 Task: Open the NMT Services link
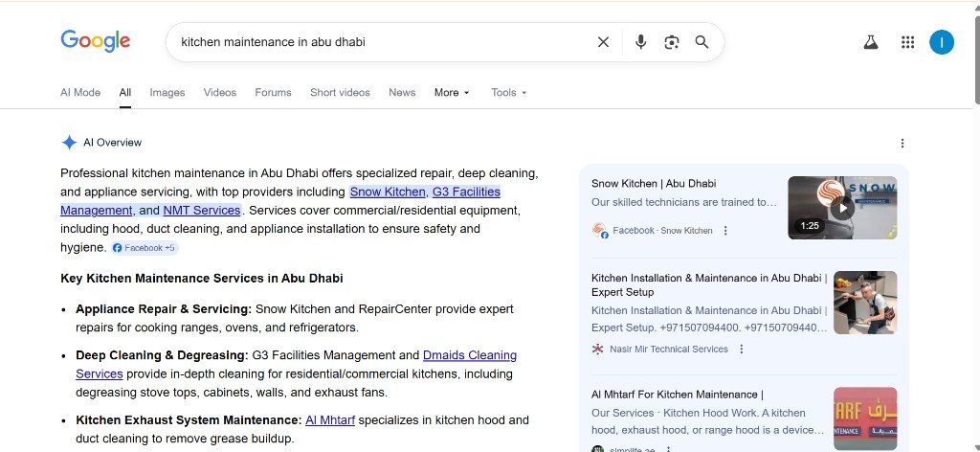tap(202, 210)
